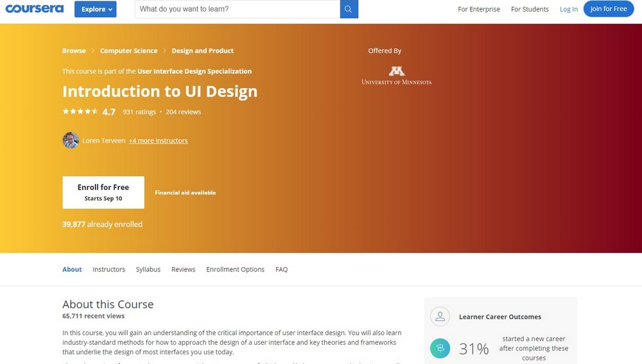Open the Explore dropdown menu
The height and width of the screenshot is (364, 642).
95,9
